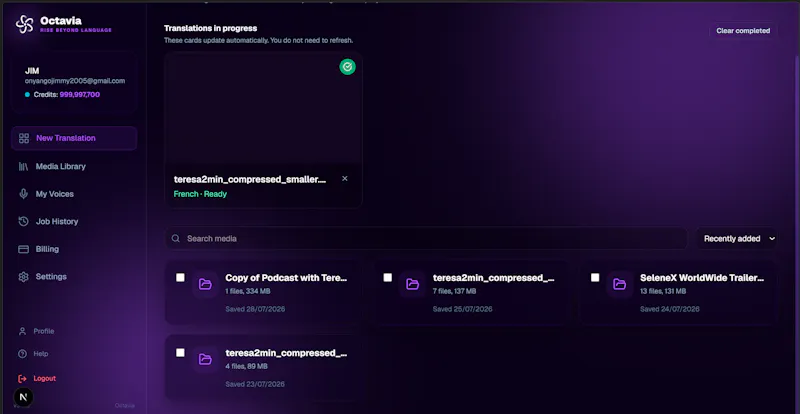Click the Search media input field
800x414 pixels.
[426, 238]
